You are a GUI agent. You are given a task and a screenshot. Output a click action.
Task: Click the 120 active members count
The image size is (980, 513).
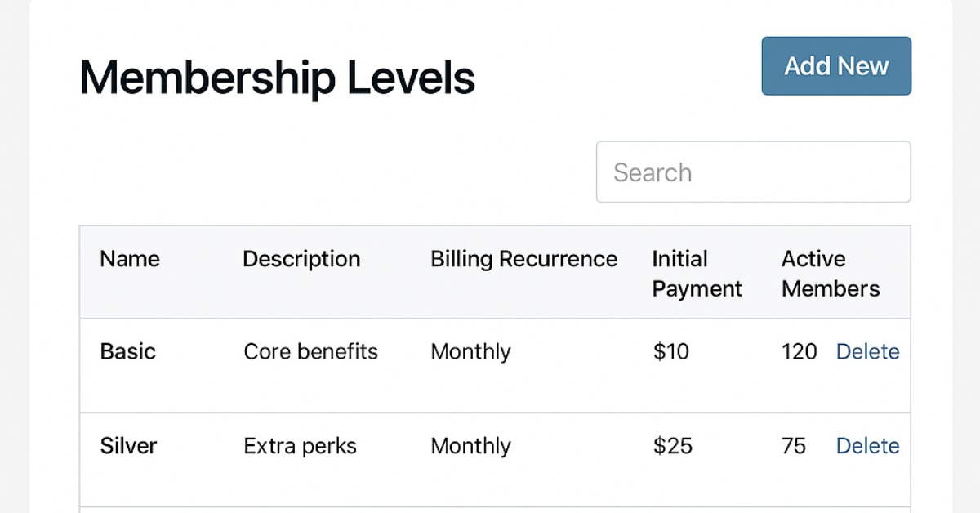tap(799, 352)
